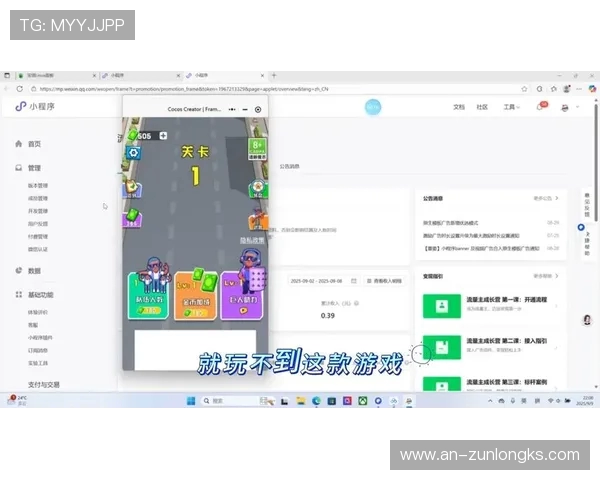Open the notification bell with red badge

(x=541, y=106)
